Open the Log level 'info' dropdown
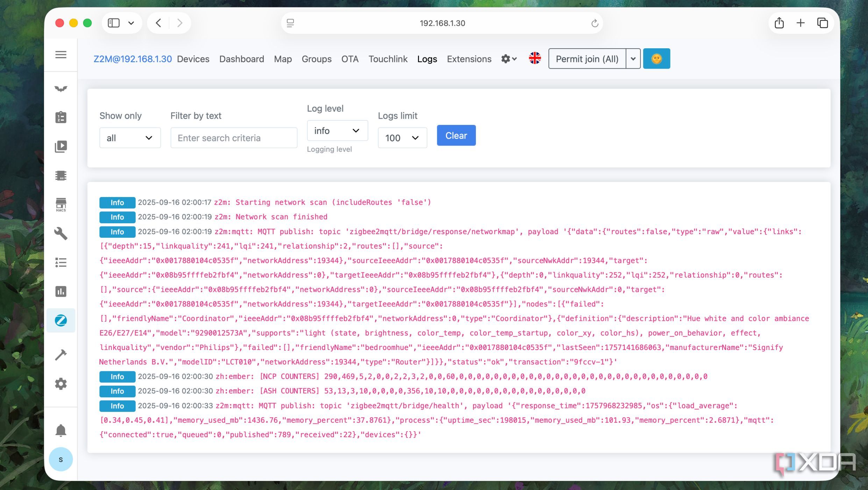Viewport: 868px width, 490px height. point(337,131)
